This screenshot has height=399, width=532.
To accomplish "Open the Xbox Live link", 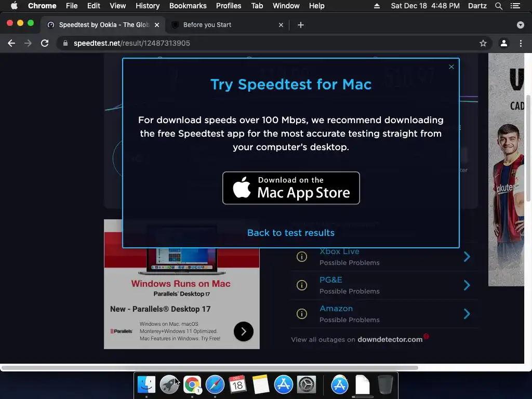I will (x=339, y=252).
